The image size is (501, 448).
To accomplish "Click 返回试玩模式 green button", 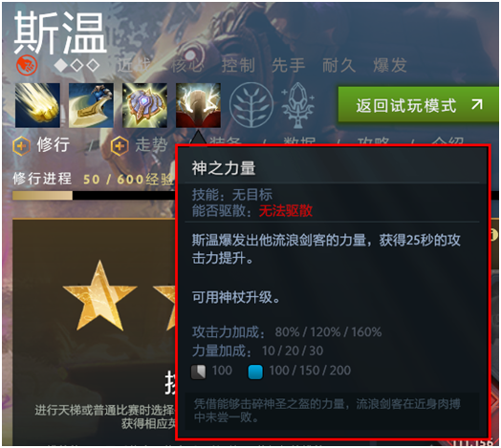I will coord(418,104).
